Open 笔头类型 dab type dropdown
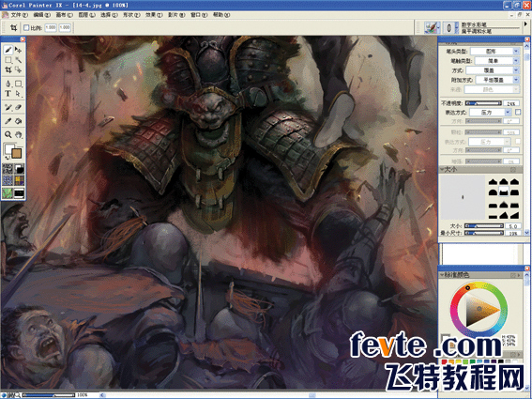The height and width of the screenshot is (399, 532). [x=495, y=52]
